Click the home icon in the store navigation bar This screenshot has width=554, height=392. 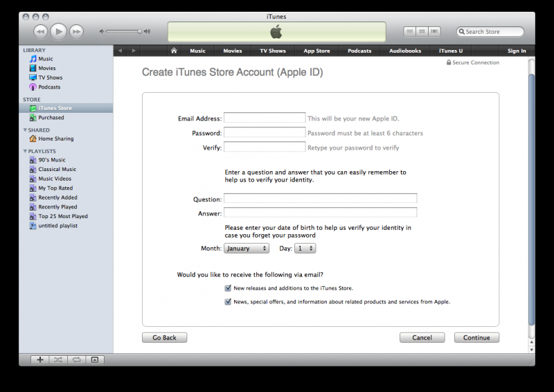pos(174,51)
